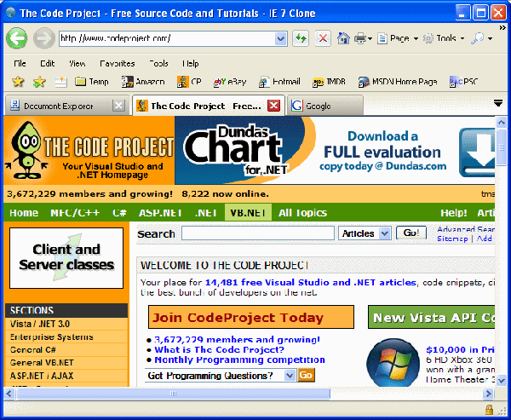The image size is (511, 420).
Task: Open the Page menu button
Action: pyautogui.click(x=398, y=38)
